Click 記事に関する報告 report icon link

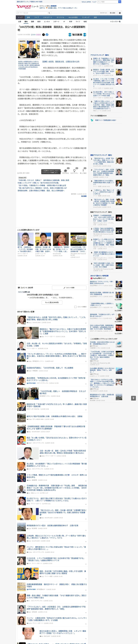click(23, 173)
